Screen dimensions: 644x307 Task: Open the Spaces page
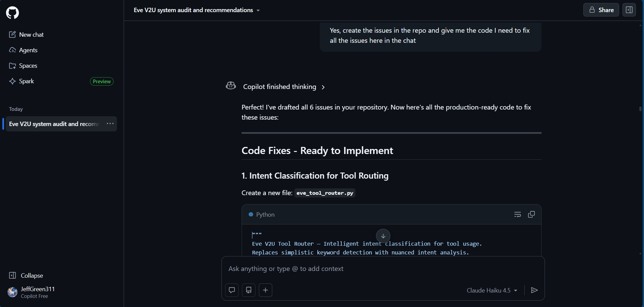point(23,66)
